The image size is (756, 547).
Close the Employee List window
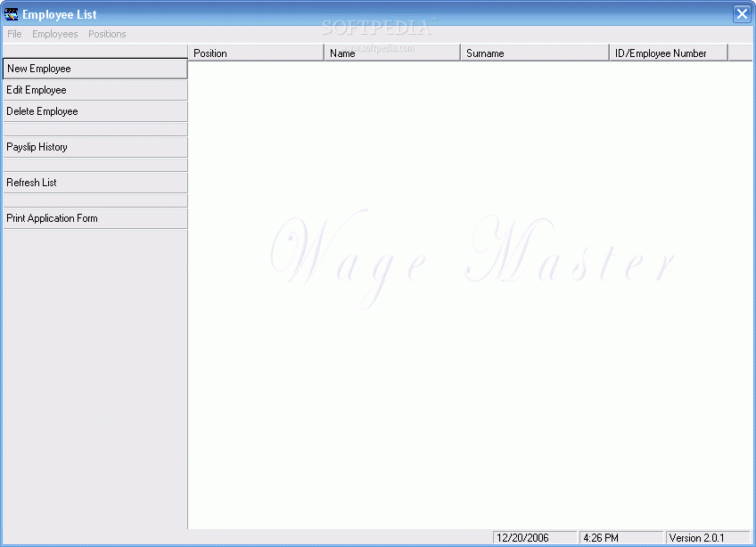[x=742, y=14]
